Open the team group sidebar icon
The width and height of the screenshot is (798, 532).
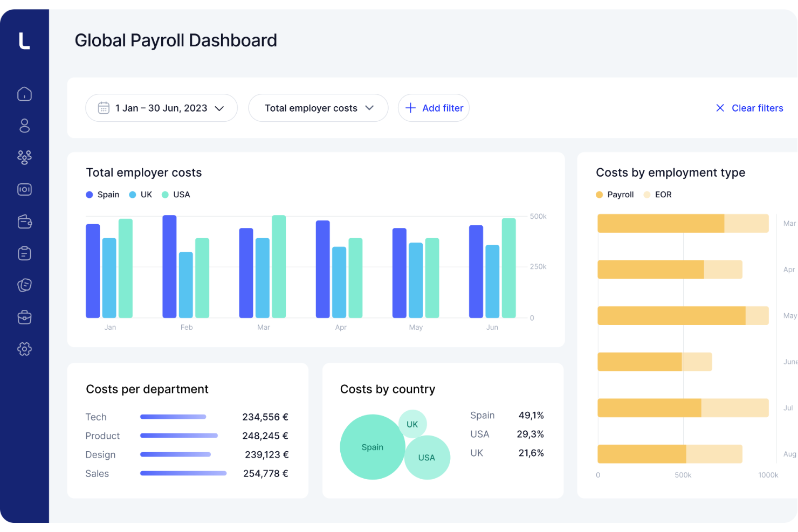24,157
